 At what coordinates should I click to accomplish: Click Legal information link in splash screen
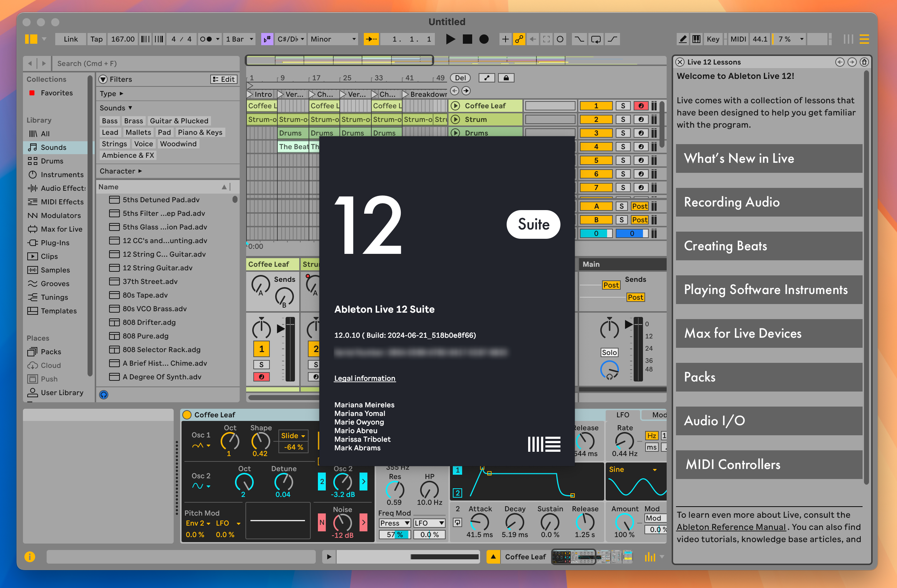click(365, 378)
